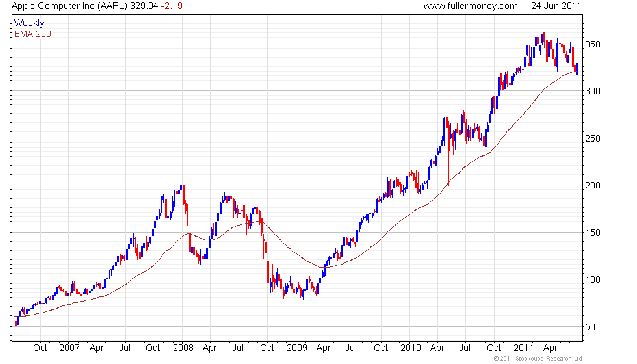Click the 50 price axis label

coord(590,327)
